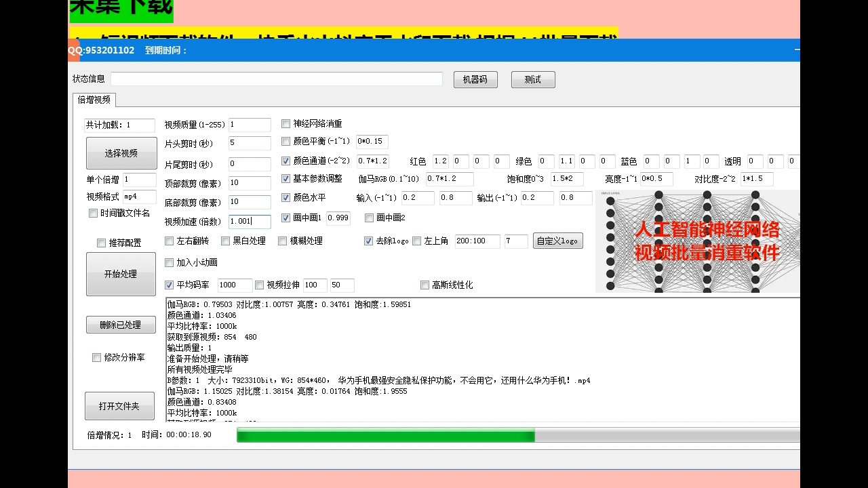Check 推荐配置 checkbox
The height and width of the screenshot is (488, 868).
pos(102,243)
